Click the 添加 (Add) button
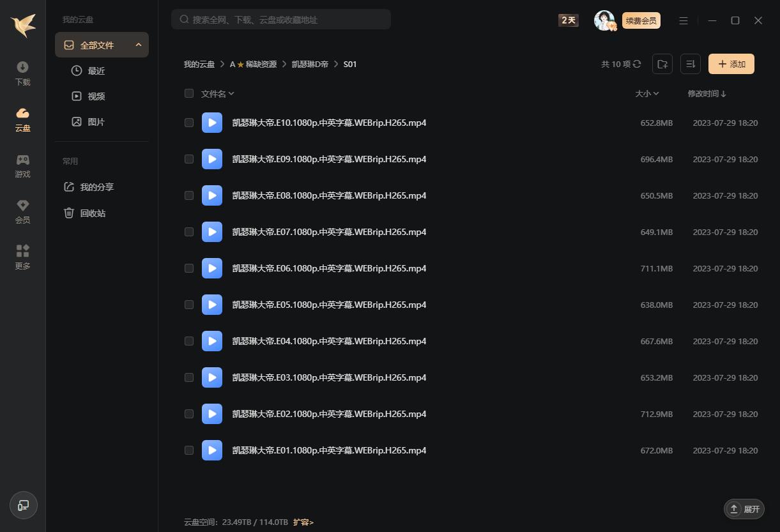Image resolution: width=780 pixels, height=532 pixels. click(x=731, y=64)
